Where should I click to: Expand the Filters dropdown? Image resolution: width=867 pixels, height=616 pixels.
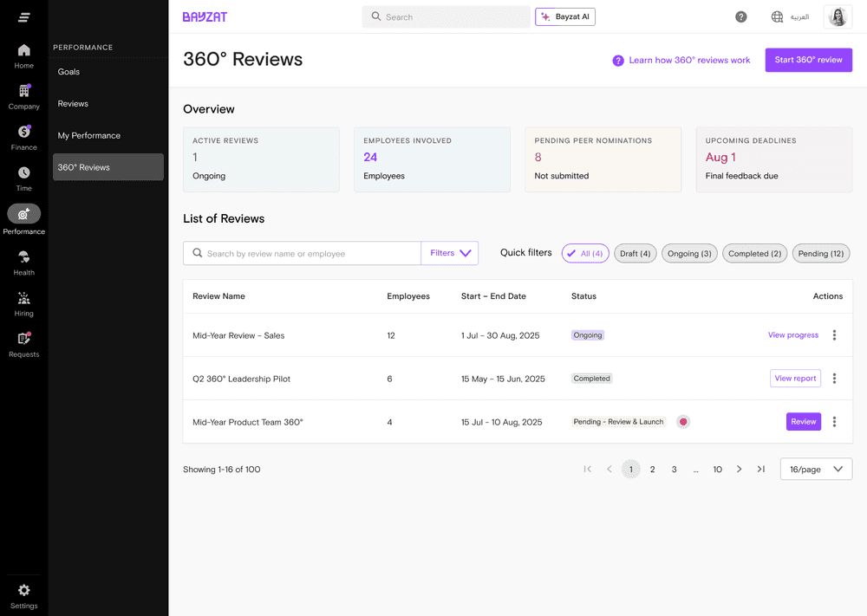pos(449,252)
